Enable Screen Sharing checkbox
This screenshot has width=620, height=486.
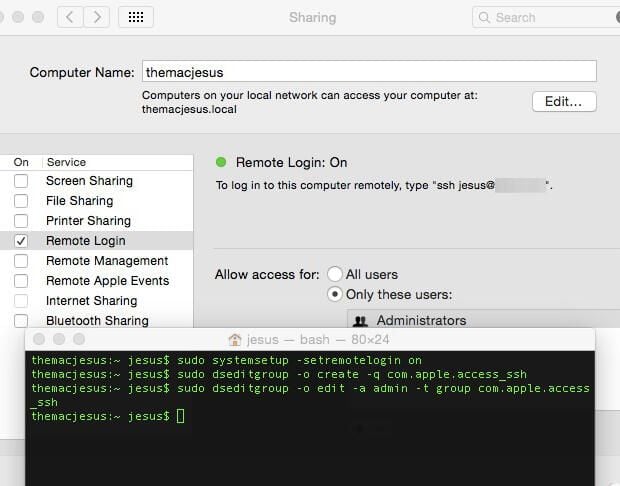coord(21,181)
